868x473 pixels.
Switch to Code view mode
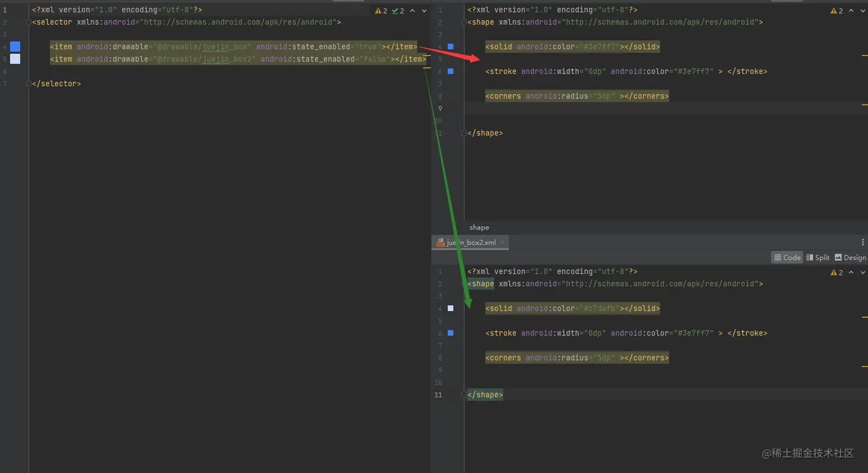point(787,258)
